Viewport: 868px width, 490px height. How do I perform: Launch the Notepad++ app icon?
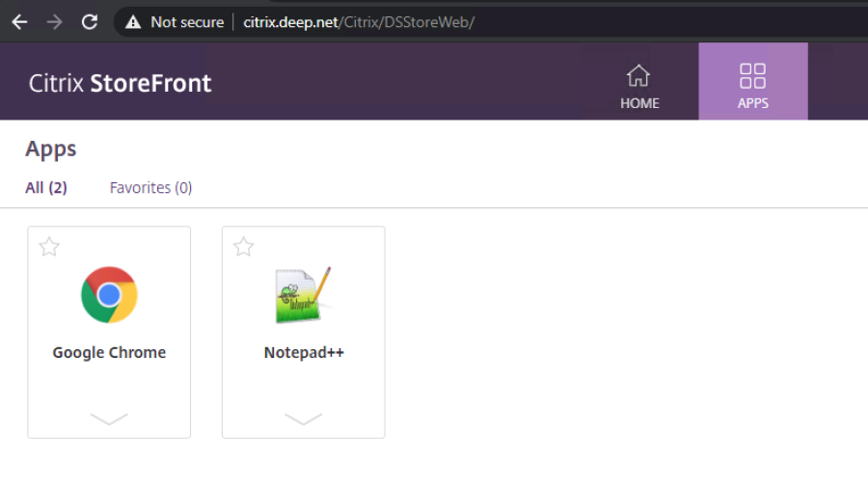click(x=304, y=294)
